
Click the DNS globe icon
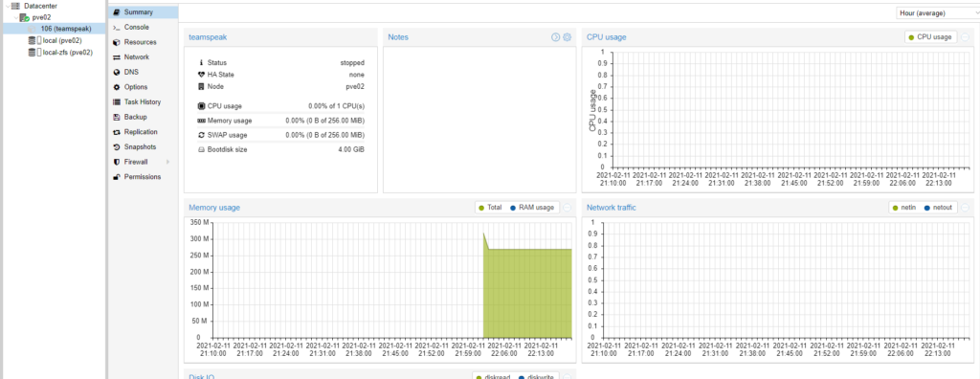pyautogui.click(x=116, y=73)
